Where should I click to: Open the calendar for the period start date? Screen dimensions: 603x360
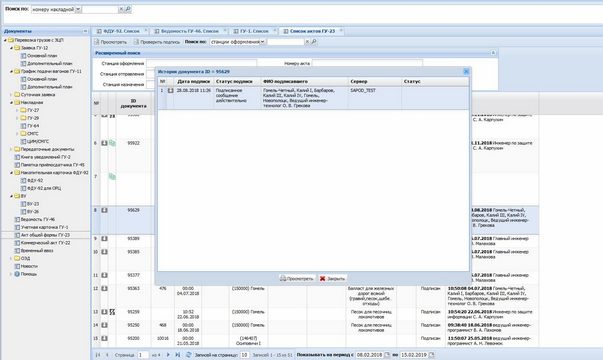pos(387,355)
